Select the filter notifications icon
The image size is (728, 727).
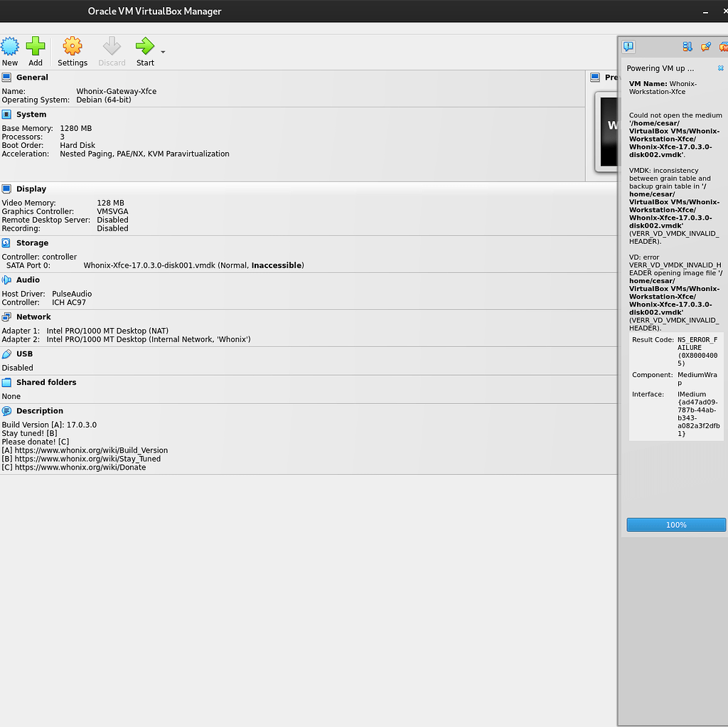pos(687,46)
